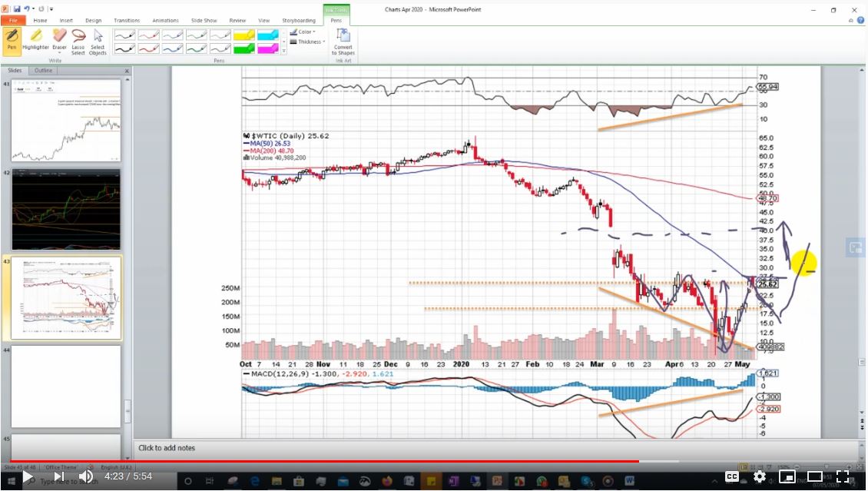Toggle closed captions CC button

731,476
